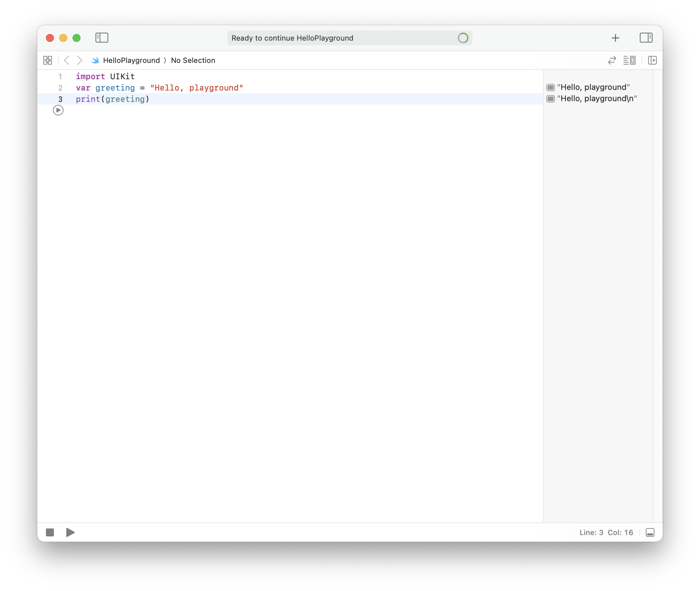Run code up to line 4

tap(58, 110)
